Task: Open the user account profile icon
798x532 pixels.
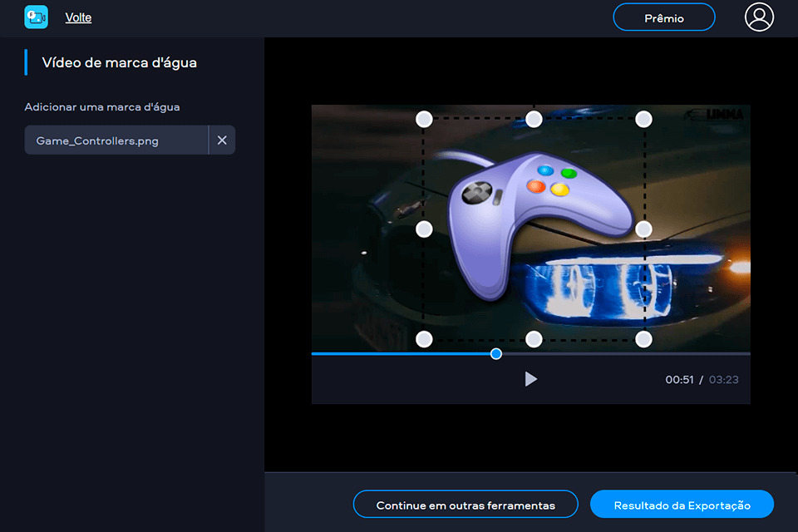Action: tap(759, 17)
